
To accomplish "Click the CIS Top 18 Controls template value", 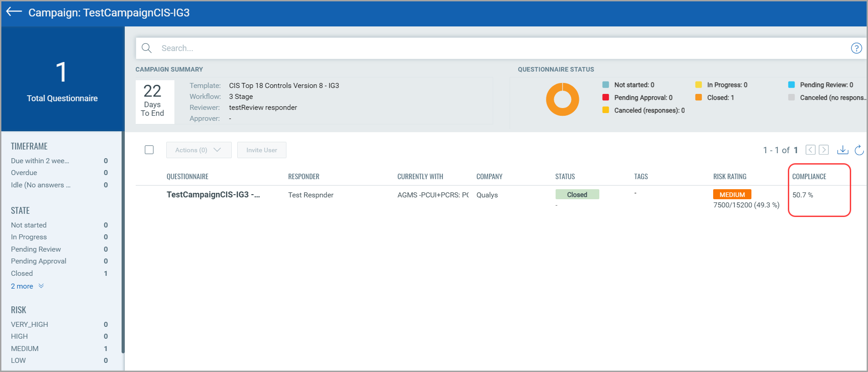I will tap(284, 86).
